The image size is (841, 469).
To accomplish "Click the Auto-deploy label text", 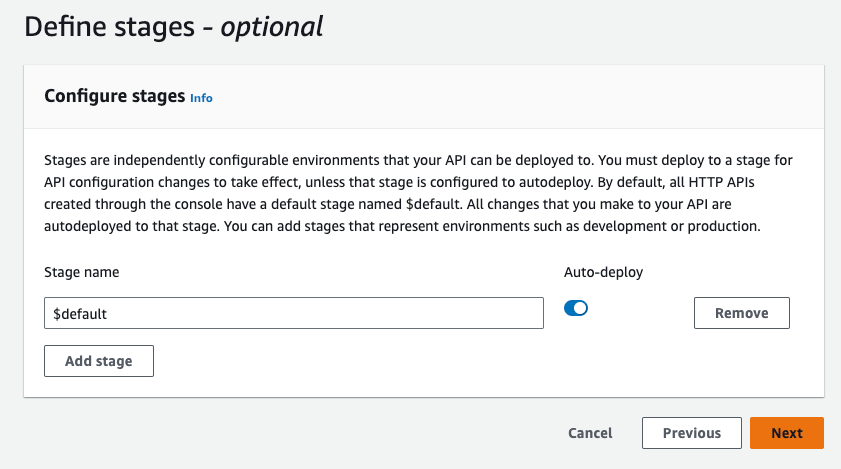I will [601, 271].
